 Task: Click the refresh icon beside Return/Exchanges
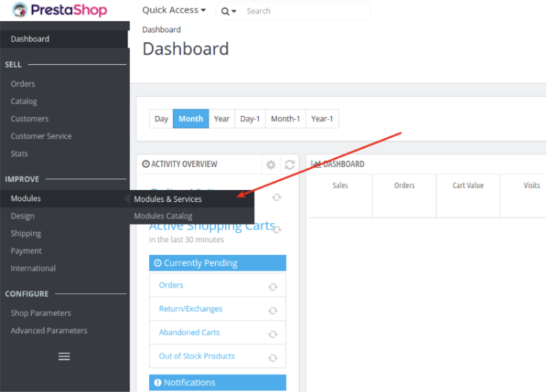(273, 310)
